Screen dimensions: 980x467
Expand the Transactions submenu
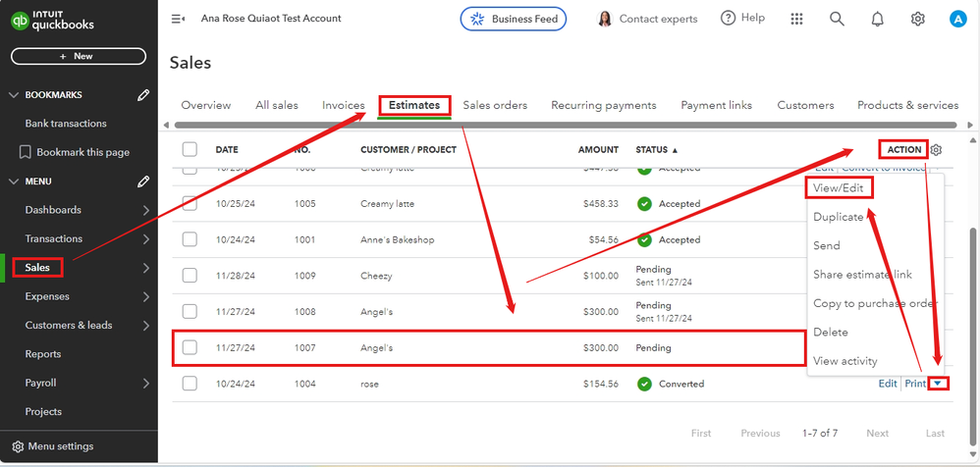(x=145, y=238)
